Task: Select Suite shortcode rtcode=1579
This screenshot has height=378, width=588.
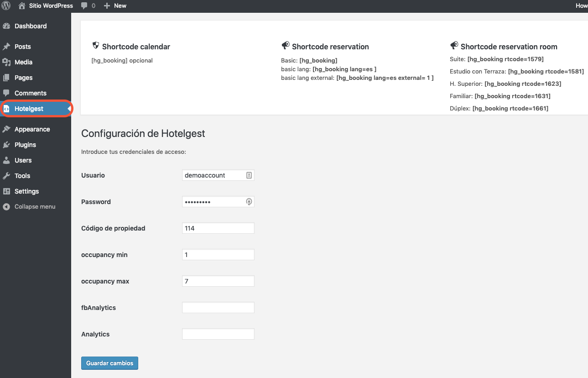Action: (497, 59)
